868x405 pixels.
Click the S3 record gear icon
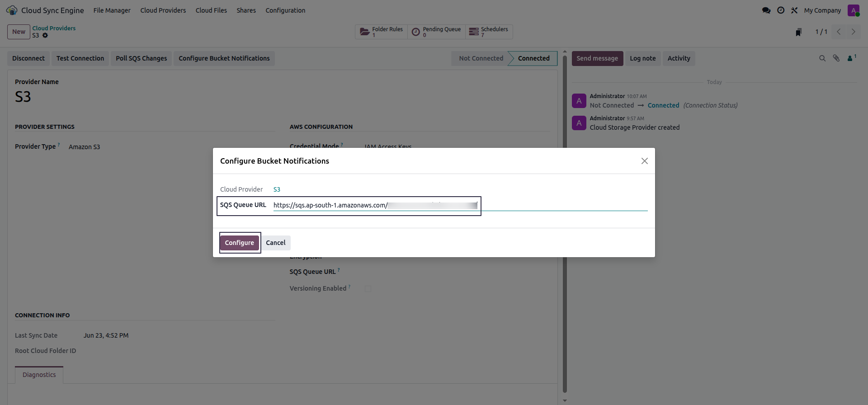click(45, 35)
